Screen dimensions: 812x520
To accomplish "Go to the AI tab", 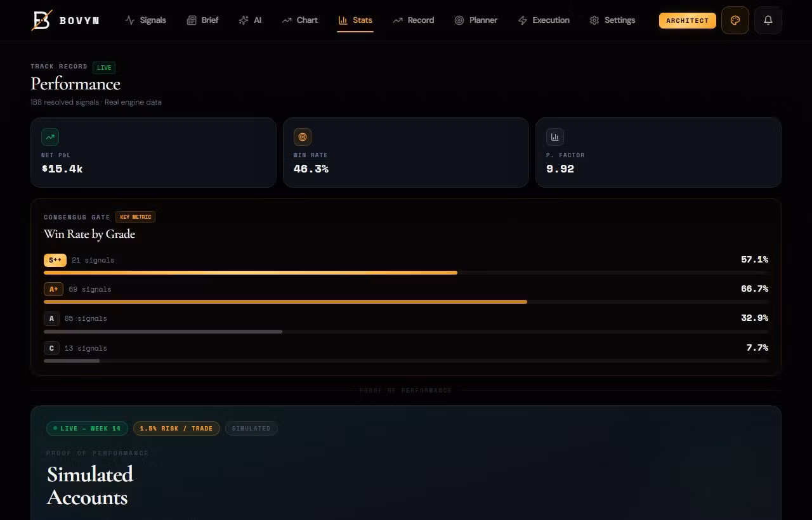I will click(250, 20).
